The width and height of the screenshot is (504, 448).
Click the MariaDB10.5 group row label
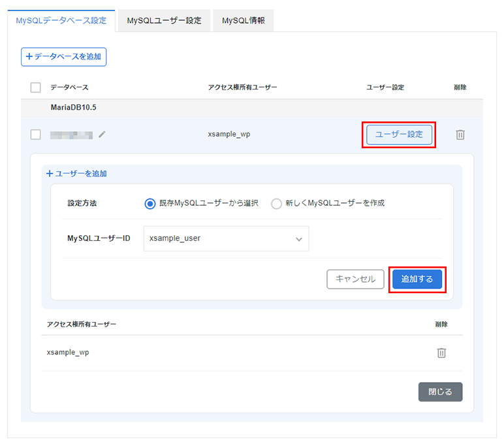point(74,107)
